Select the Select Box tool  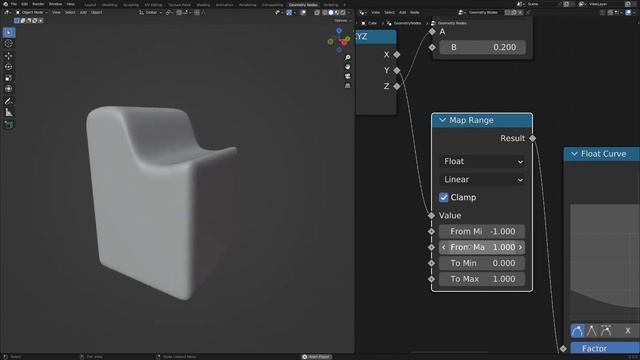[9, 33]
